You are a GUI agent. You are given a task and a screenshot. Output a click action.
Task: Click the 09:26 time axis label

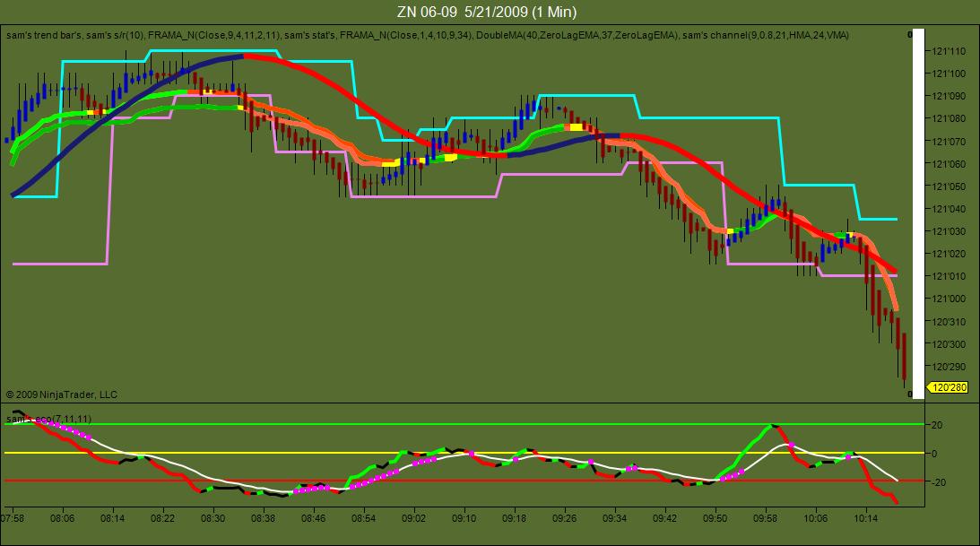coord(564,518)
